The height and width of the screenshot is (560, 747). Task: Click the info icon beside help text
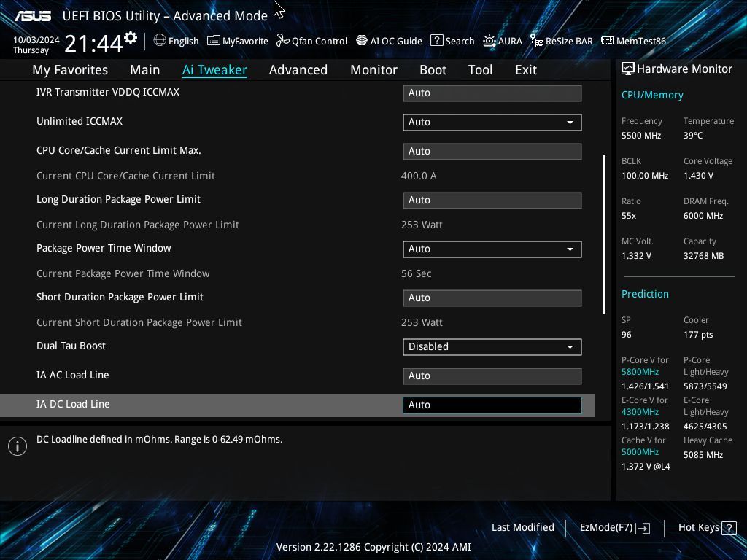[18, 446]
